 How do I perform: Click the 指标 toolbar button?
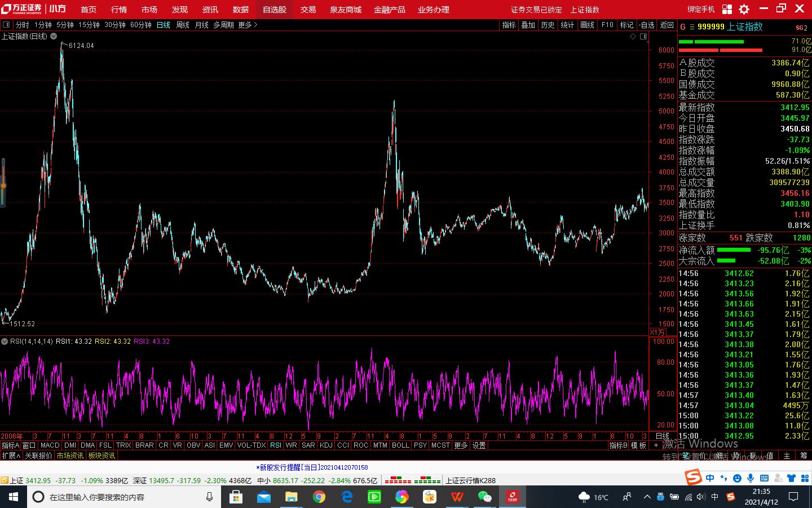point(509,25)
